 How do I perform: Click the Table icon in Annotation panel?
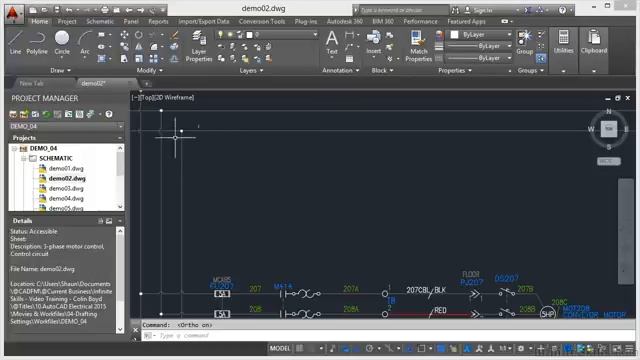point(349,59)
